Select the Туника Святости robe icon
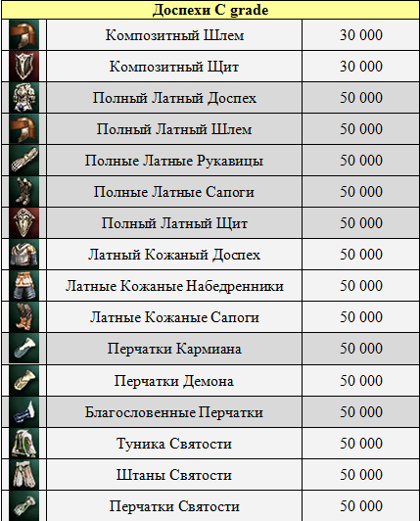Image resolution: width=420 pixels, height=521 pixels. tap(23, 444)
